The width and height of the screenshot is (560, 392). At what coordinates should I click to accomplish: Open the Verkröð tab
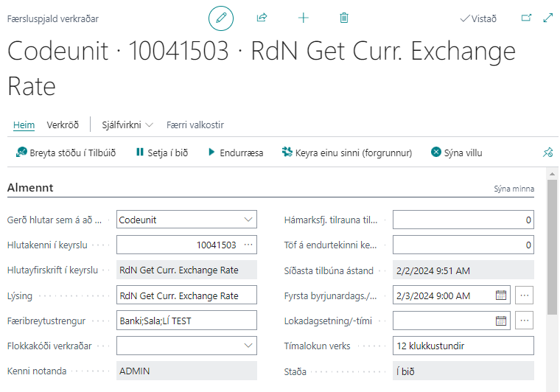point(63,125)
